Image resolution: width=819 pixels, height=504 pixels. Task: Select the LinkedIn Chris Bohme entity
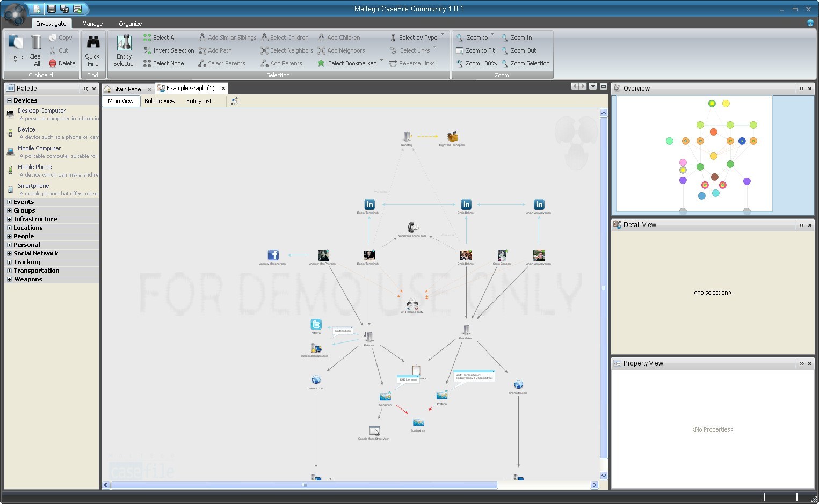(x=466, y=204)
